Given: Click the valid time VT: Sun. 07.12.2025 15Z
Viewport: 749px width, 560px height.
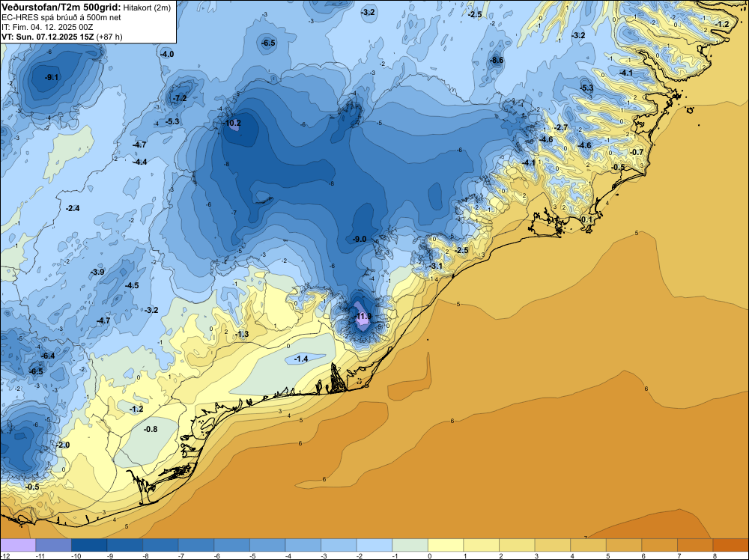Looking at the screenshot, I should [48, 37].
